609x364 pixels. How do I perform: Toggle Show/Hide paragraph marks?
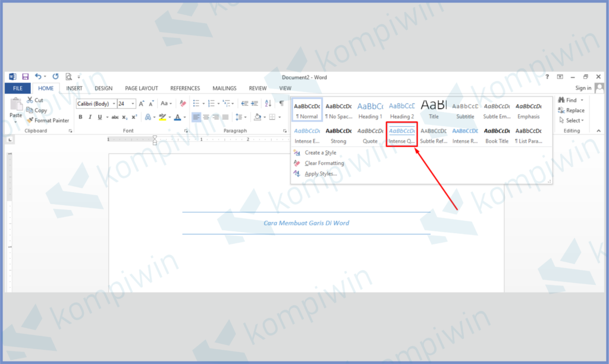click(x=281, y=103)
